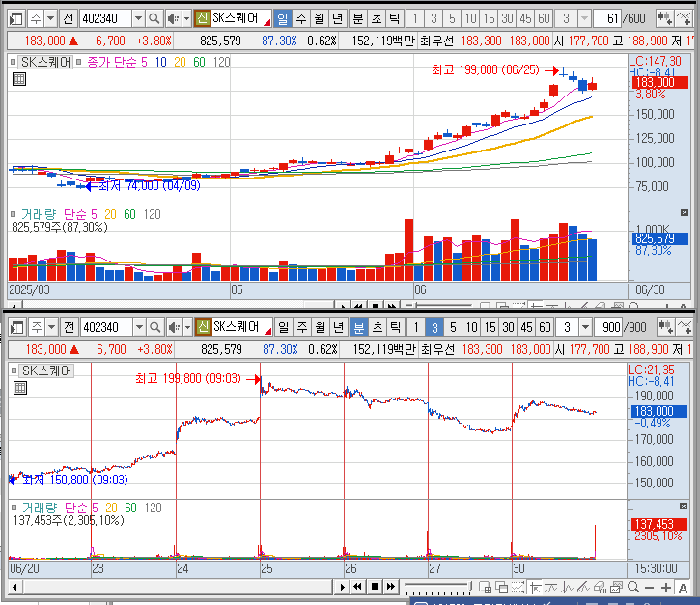Click the search magnifier in the bottom chart toolbar
This screenshot has height=605, width=700.
(x=154, y=327)
